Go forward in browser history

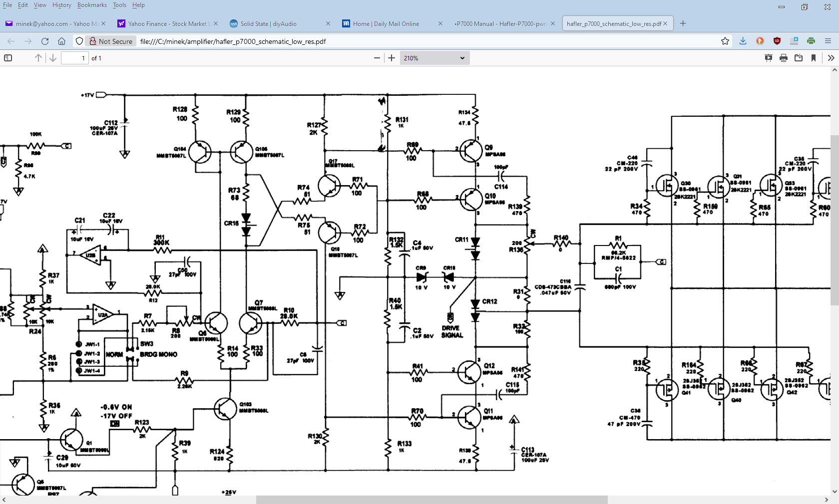click(x=28, y=41)
